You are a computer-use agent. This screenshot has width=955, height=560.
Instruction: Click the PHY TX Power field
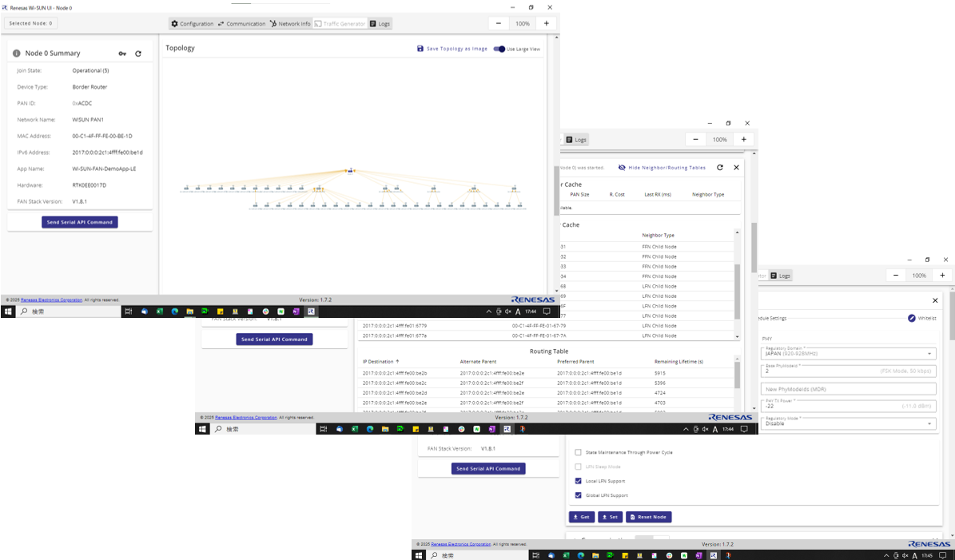click(x=849, y=406)
